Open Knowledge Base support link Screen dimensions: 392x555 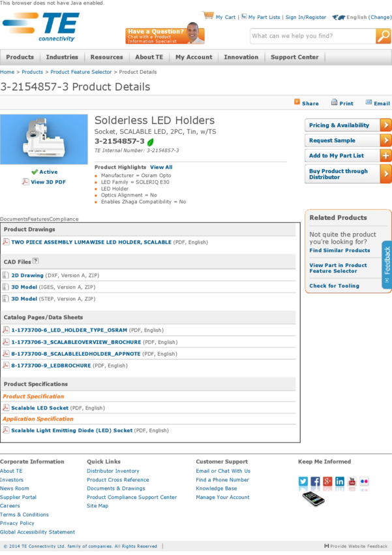(x=217, y=488)
